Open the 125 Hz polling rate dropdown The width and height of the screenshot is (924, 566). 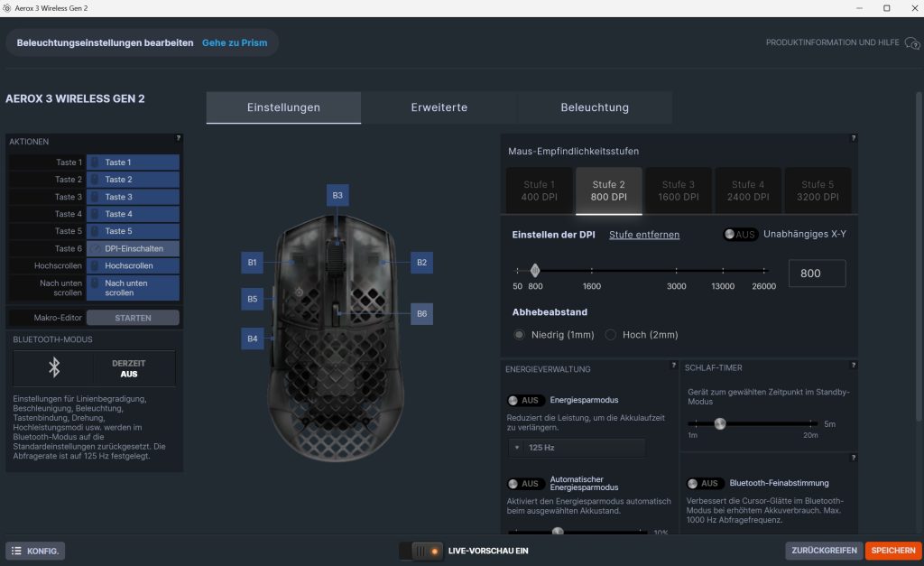point(577,448)
